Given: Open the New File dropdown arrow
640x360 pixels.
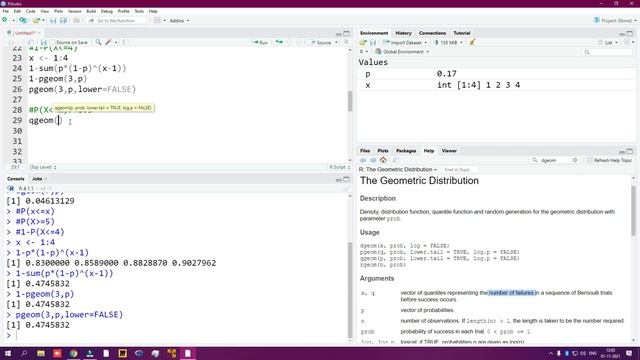Looking at the screenshot, I should coord(13,20).
